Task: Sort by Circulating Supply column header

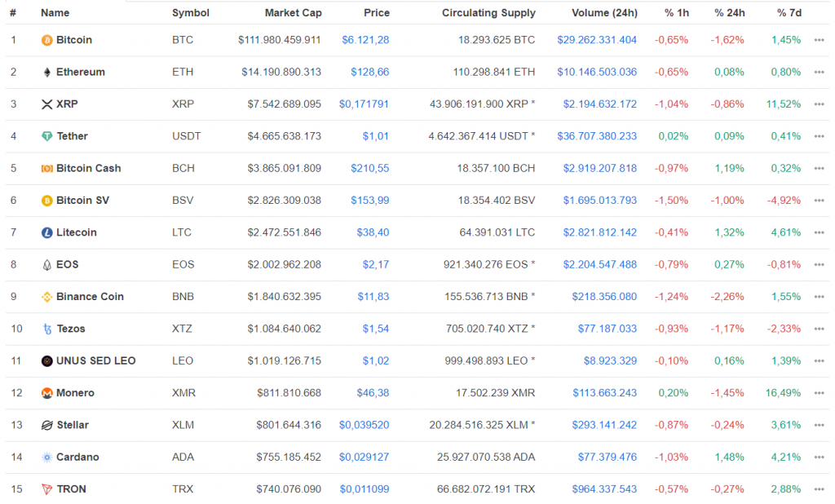Action: (488, 13)
